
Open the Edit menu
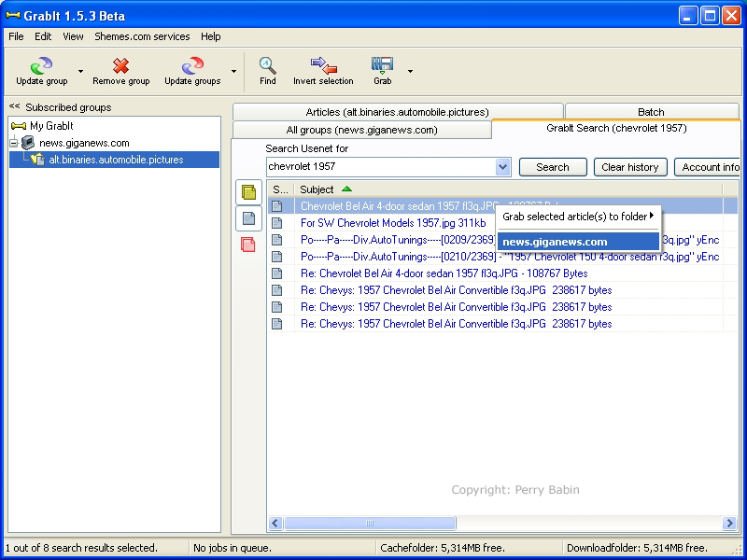pyautogui.click(x=43, y=36)
